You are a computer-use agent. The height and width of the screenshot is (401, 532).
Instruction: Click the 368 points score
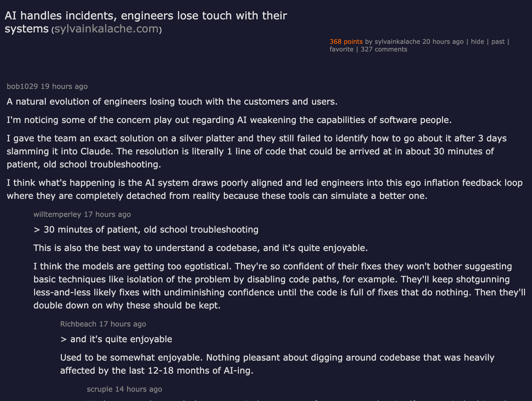(x=346, y=41)
